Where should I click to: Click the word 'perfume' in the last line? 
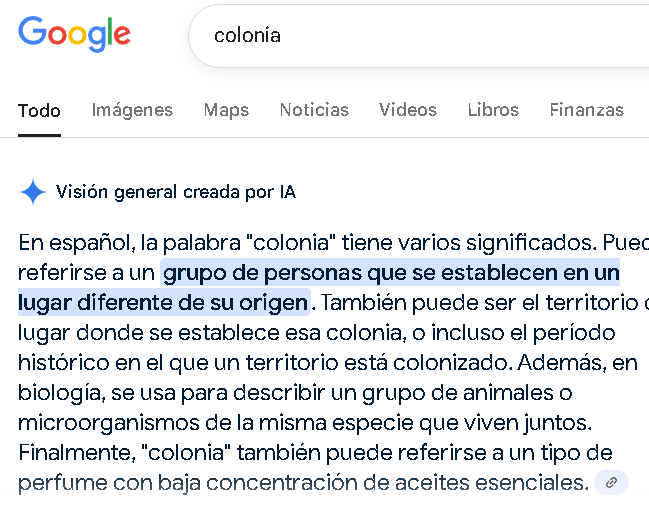[x=62, y=483]
